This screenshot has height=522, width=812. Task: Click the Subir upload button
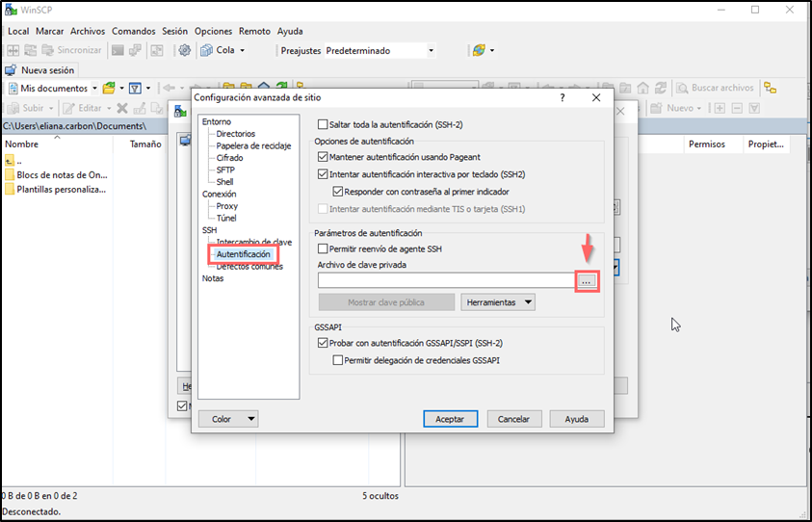(32, 108)
